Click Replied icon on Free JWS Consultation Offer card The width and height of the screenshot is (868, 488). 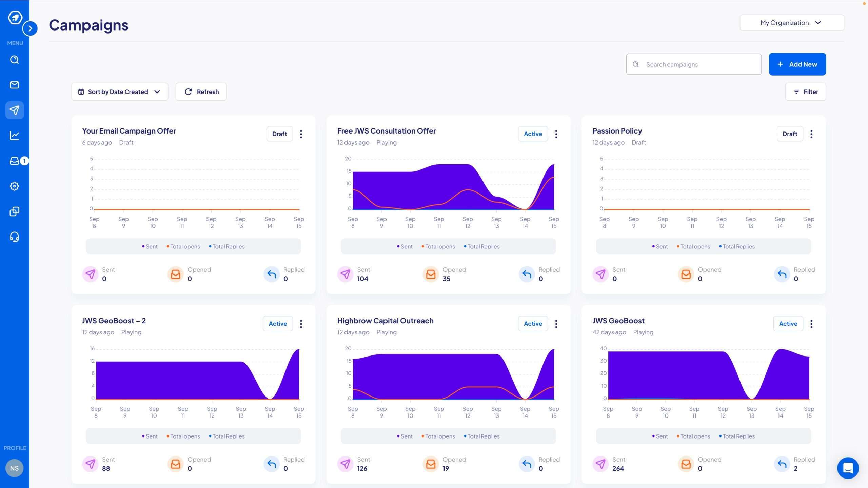click(527, 274)
